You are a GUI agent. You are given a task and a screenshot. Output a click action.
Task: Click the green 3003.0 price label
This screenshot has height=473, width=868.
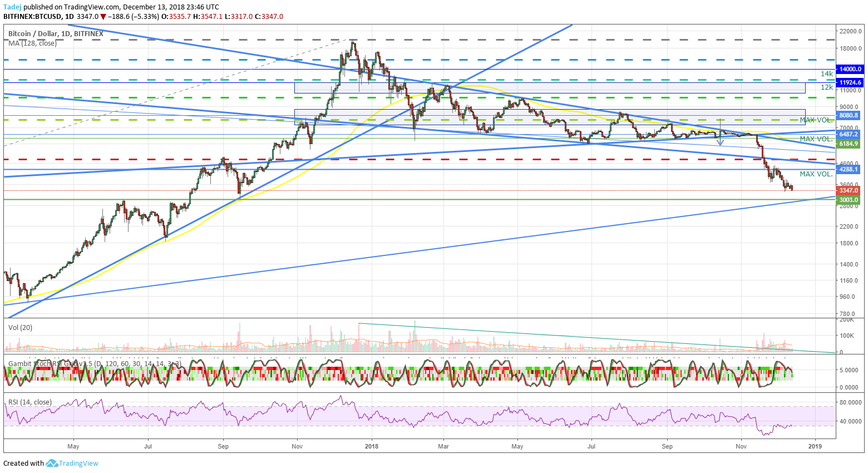point(849,200)
